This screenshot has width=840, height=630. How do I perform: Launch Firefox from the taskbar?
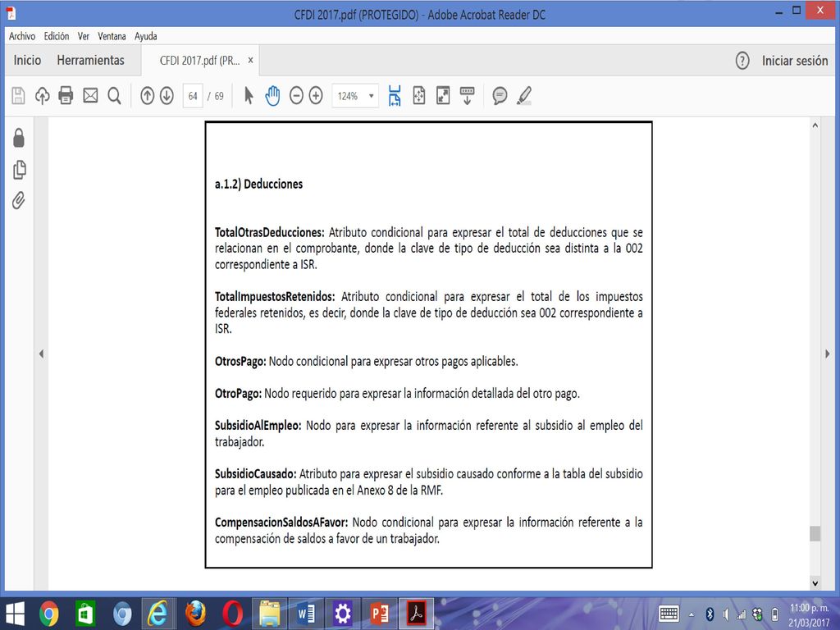(x=195, y=614)
